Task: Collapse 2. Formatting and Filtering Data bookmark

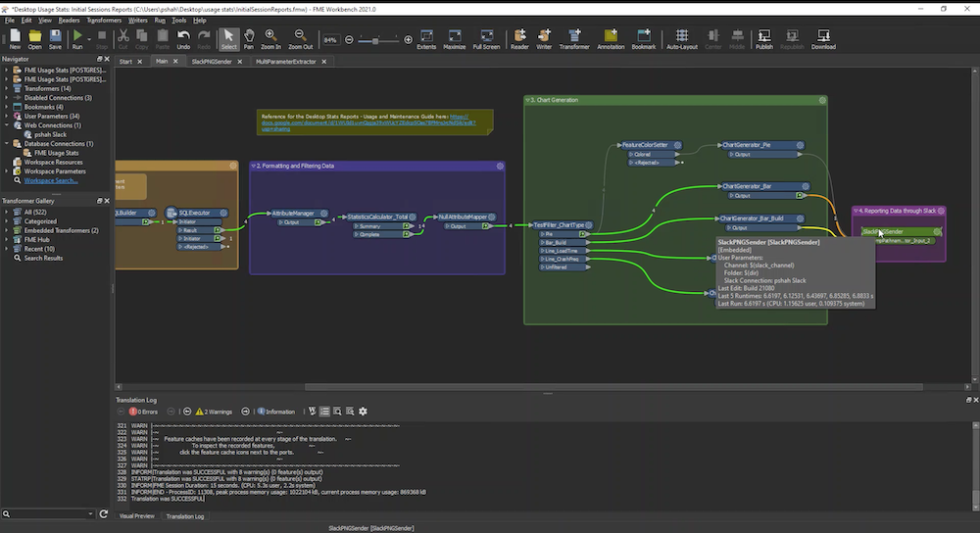Action: [253, 167]
